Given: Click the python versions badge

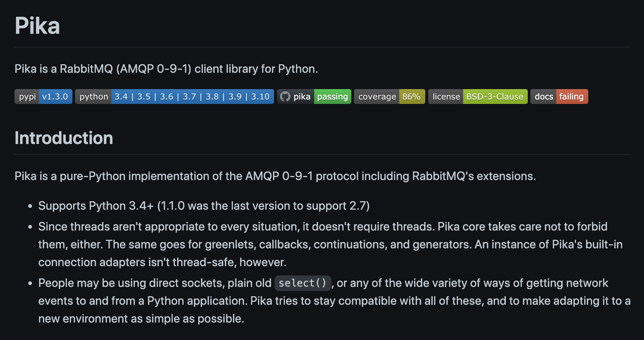Looking at the screenshot, I should (175, 97).
